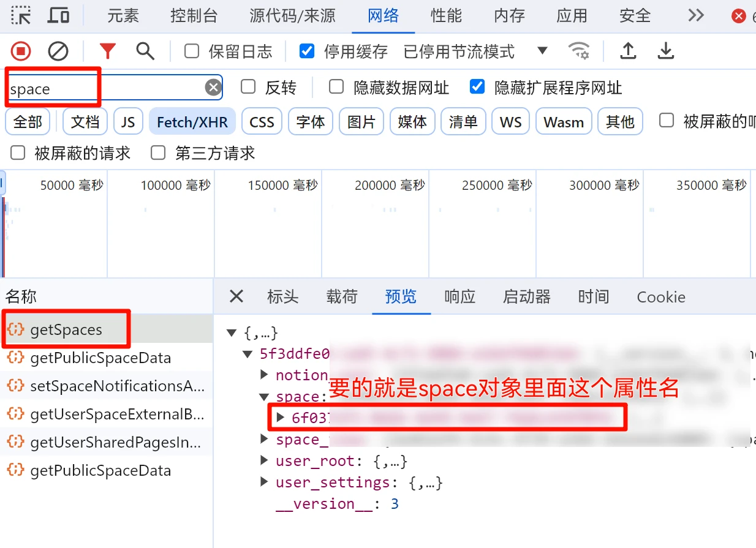Click the import HAR upload icon
This screenshot has width=756, height=548.
click(x=628, y=51)
